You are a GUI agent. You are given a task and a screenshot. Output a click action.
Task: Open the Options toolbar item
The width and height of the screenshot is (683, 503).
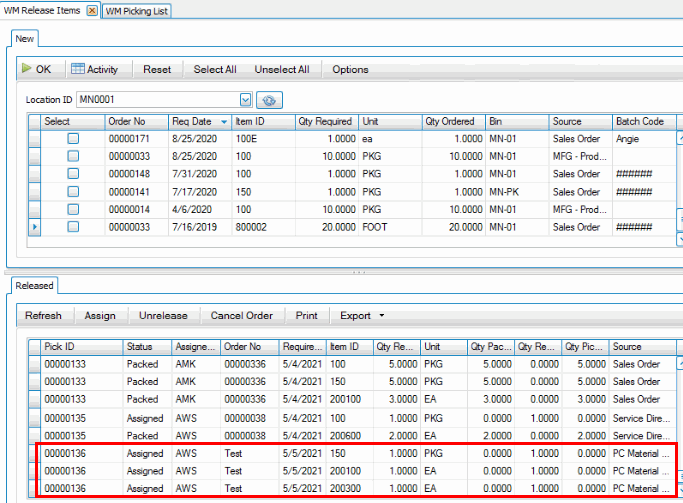pyautogui.click(x=350, y=70)
